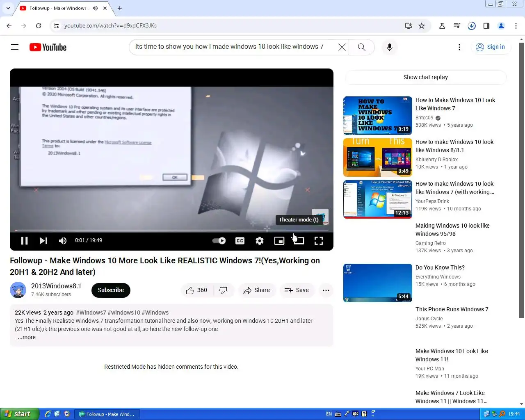The image size is (525, 420).
Task: View site information icon in address bar
Action: 56,25
